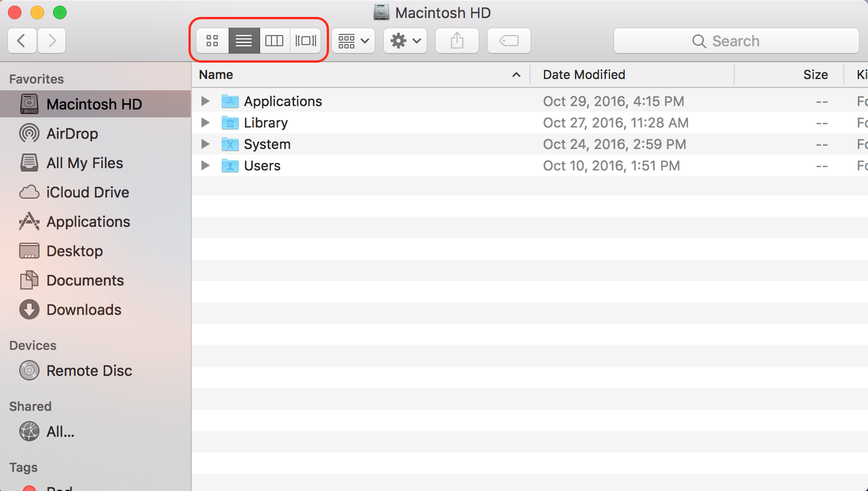Image resolution: width=868 pixels, height=491 pixels.
Task: Select Macintosh HD in the sidebar
Action: pyautogui.click(x=95, y=104)
